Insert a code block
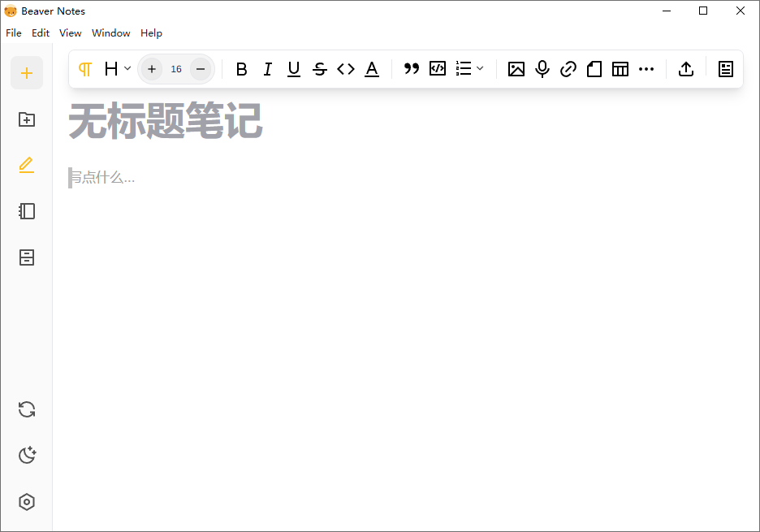This screenshot has width=760, height=532. point(437,69)
